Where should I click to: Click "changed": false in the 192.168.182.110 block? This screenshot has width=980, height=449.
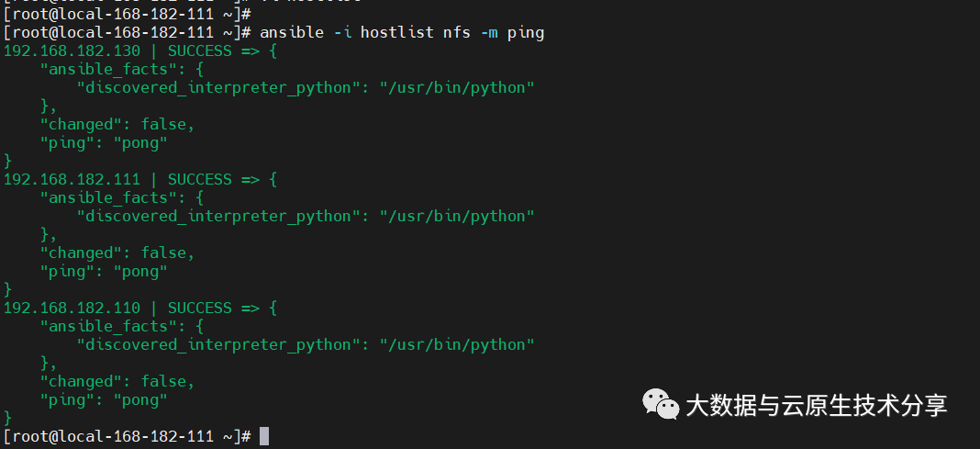pos(117,381)
